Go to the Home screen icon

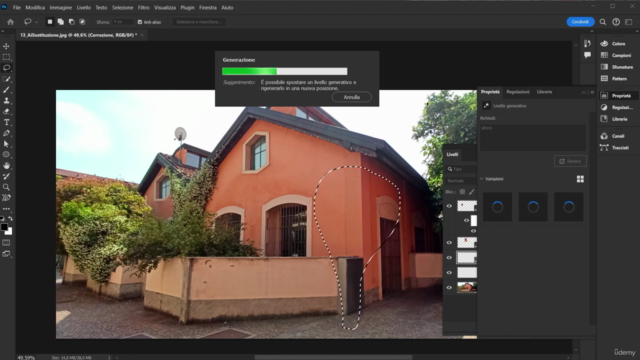[x=10, y=22]
